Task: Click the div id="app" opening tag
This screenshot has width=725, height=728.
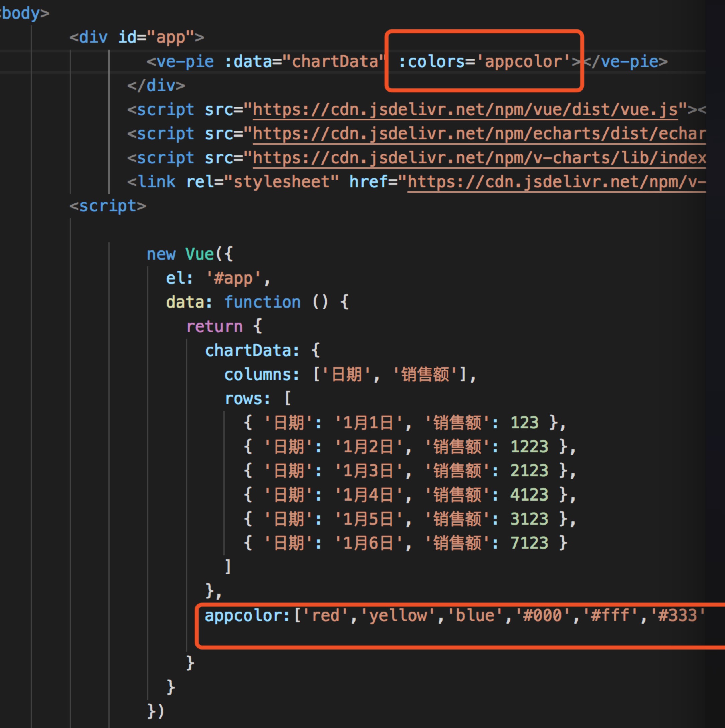Action: tap(137, 37)
